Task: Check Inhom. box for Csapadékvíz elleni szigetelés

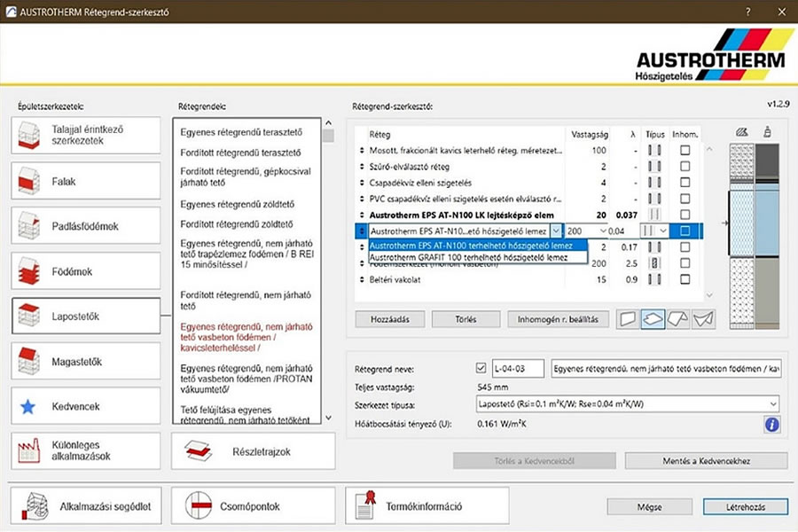Action: click(x=685, y=183)
